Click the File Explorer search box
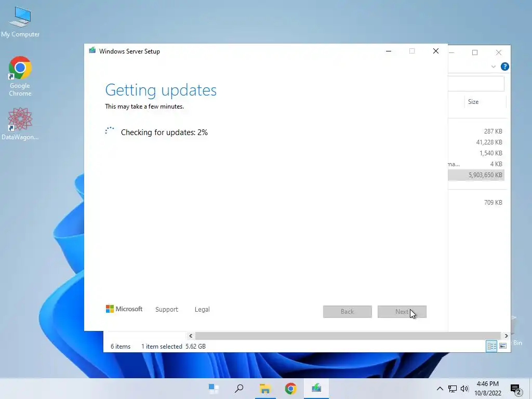Screen dimensions: 532x399 pyautogui.click(x=476, y=84)
